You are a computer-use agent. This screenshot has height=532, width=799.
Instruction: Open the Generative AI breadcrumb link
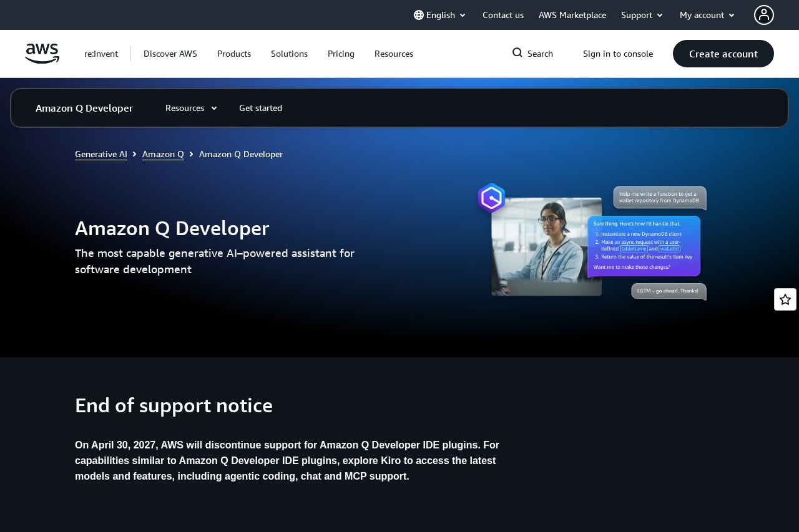(101, 154)
